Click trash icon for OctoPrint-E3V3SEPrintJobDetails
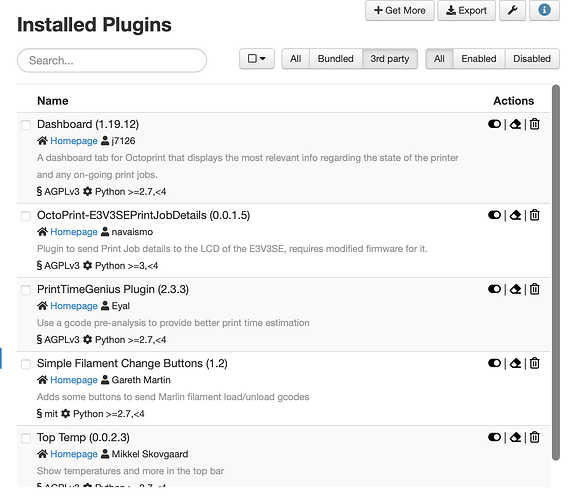571x500 pixels. pos(535,215)
